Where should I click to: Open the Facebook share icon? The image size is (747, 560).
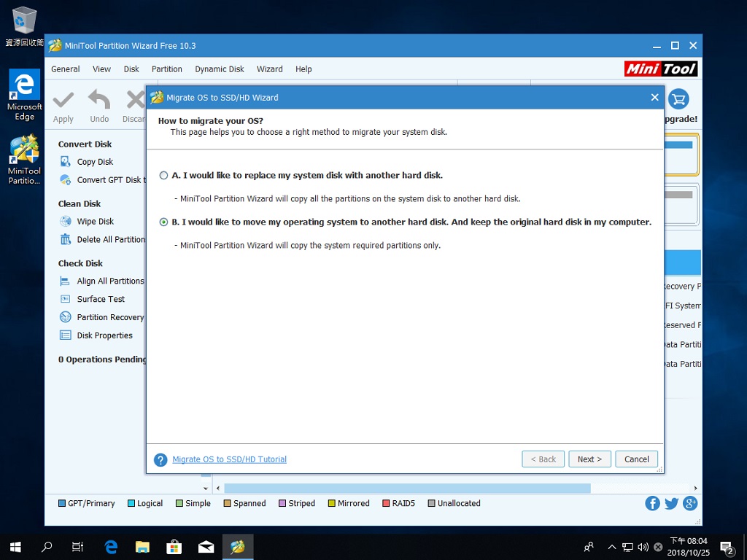(x=652, y=503)
